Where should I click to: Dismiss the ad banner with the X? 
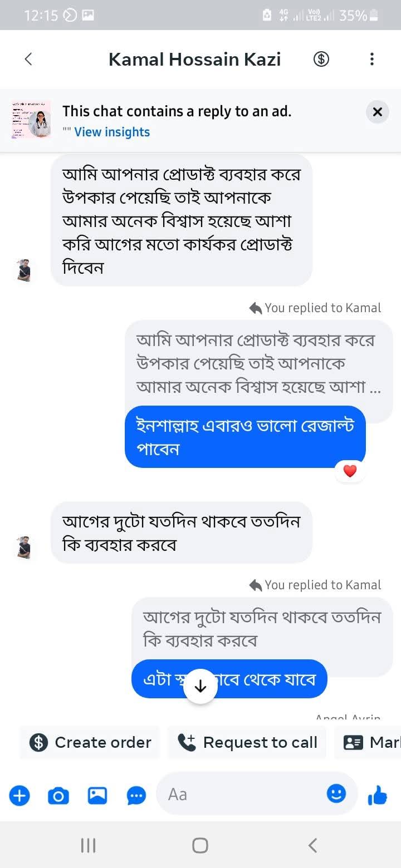pos(377,112)
